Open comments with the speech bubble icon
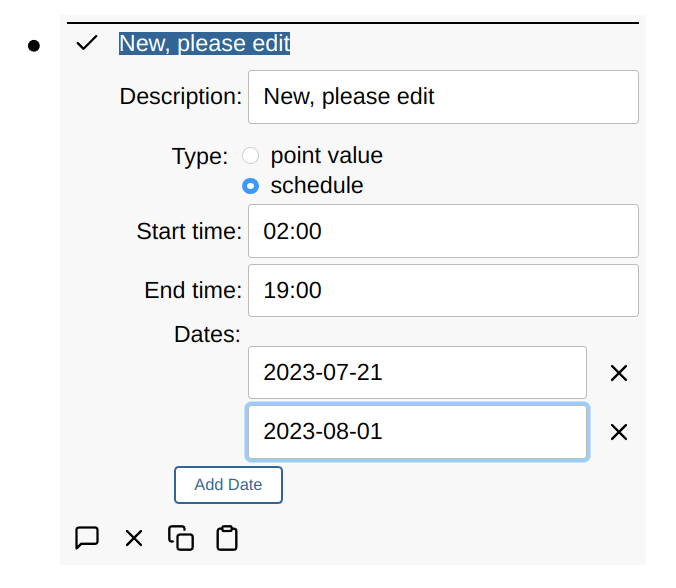 coord(87,538)
